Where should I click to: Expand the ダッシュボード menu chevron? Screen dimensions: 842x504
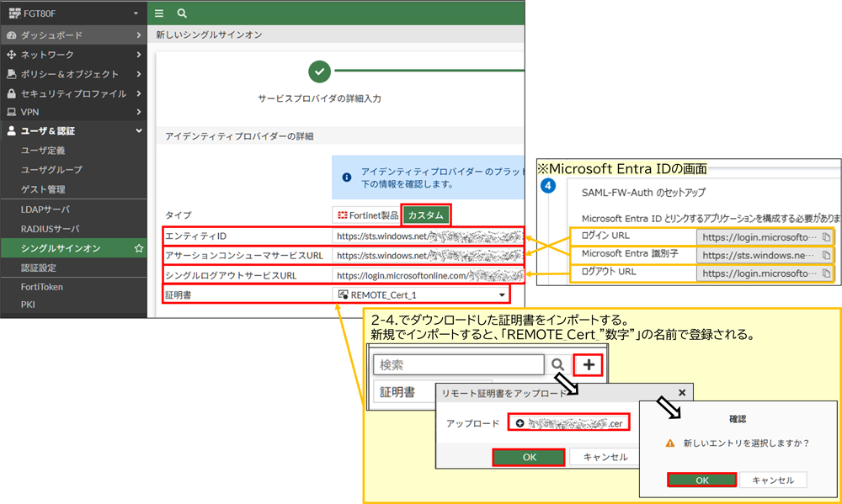pos(139,35)
